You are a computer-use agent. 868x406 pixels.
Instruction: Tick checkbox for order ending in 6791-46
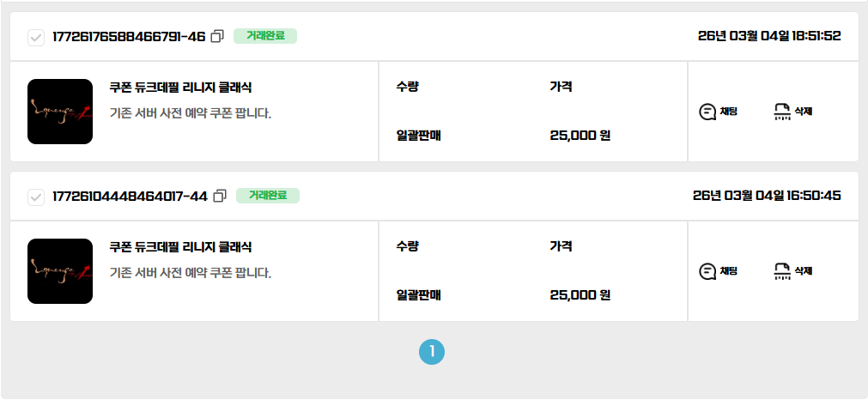pyautogui.click(x=36, y=37)
